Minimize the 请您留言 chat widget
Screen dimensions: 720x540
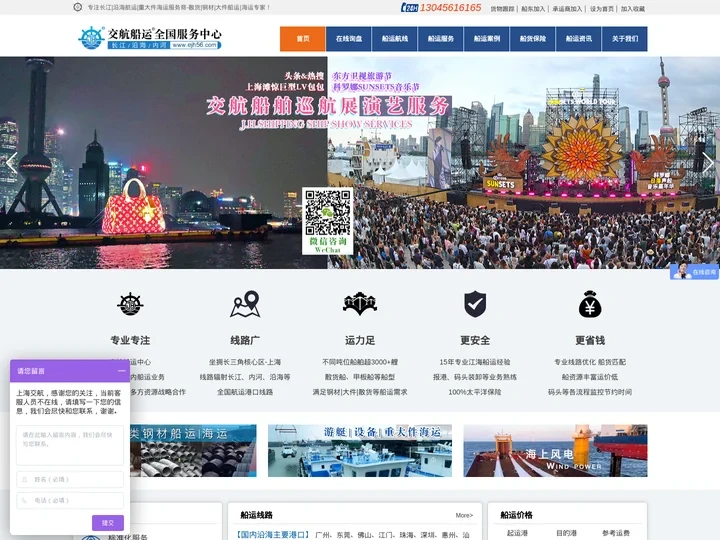click(121, 371)
